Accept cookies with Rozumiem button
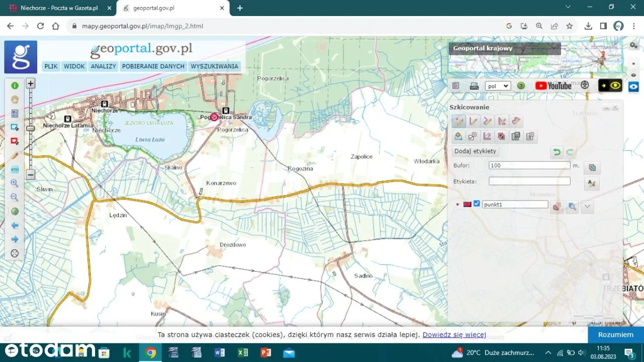The width and height of the screenshot is (644, 362). [x=615, y=335]
